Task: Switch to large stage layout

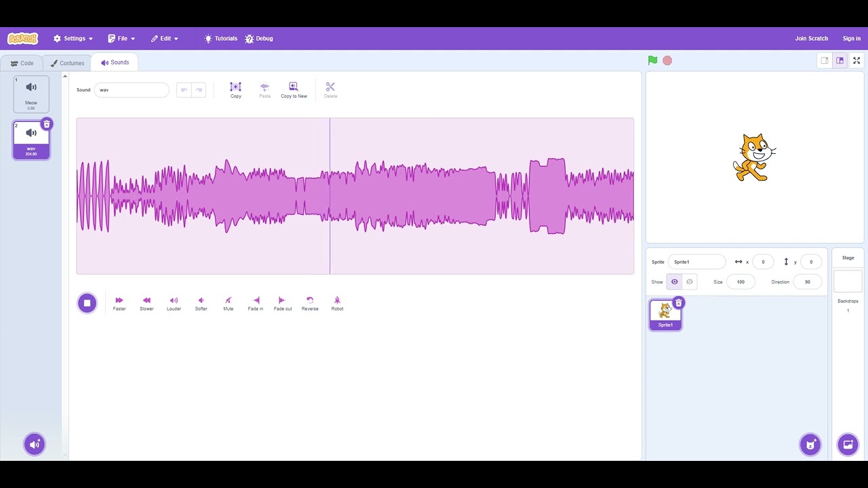Action: click(840, 60)
